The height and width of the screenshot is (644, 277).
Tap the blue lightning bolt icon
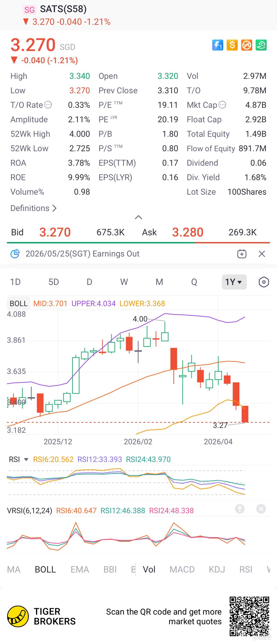218,45
